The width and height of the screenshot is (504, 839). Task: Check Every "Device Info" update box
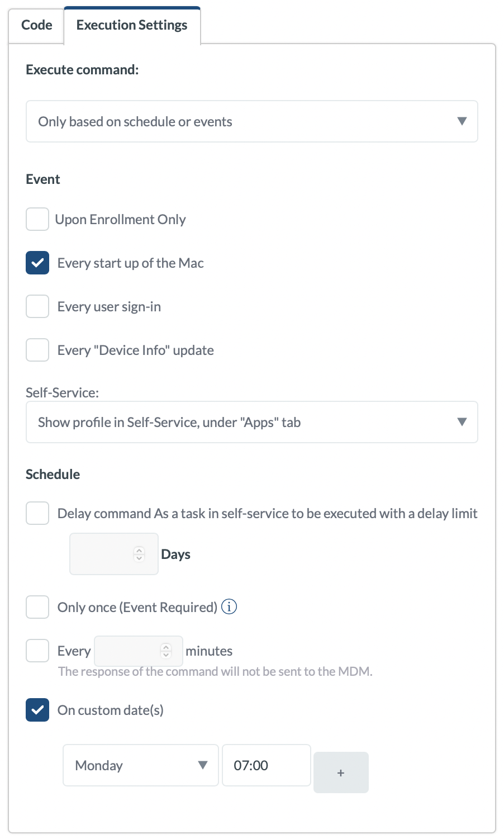coord(37,350)
